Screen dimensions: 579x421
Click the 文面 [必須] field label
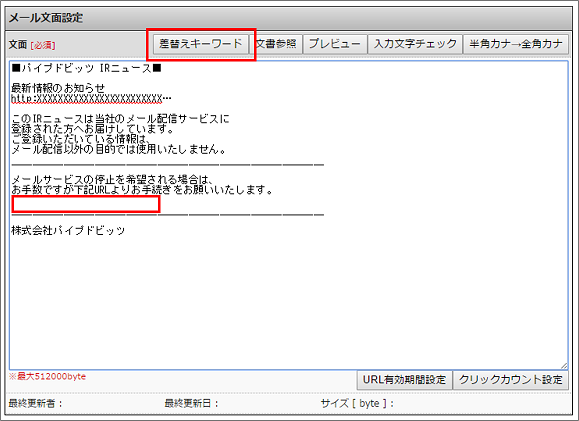(x=32, y=45)
